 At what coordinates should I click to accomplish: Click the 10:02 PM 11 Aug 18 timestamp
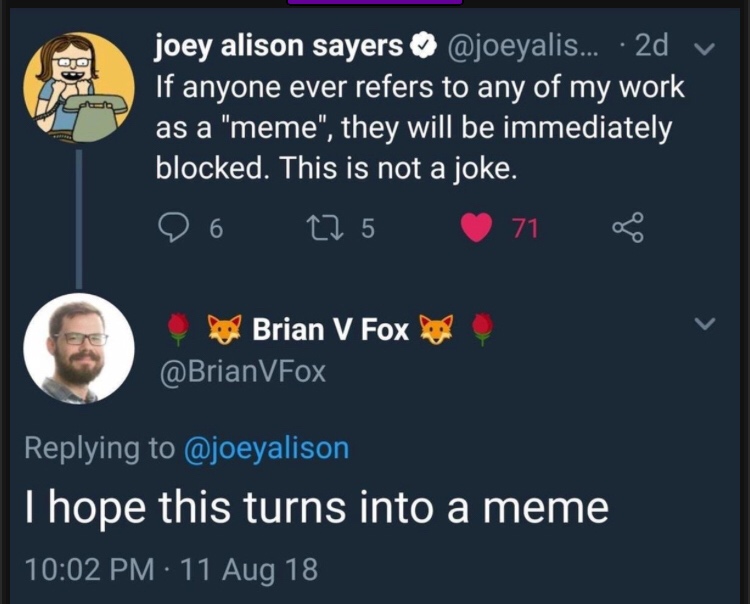click(171, 569)
